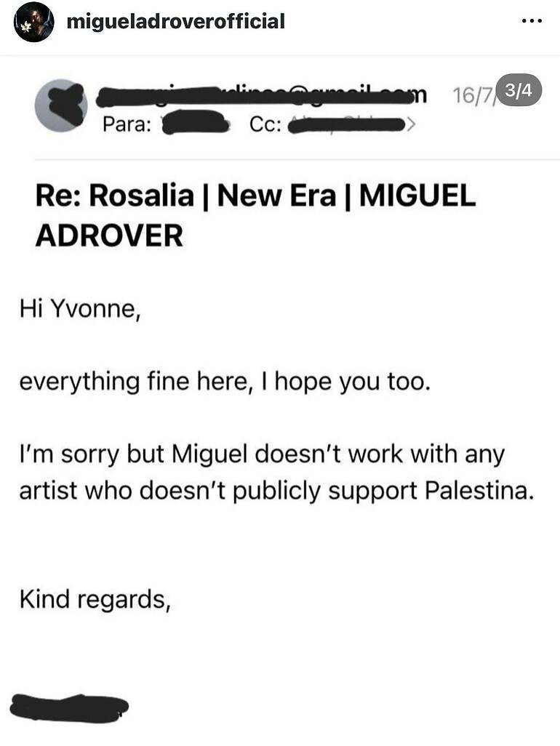Screen dimensions: 560x746
Task: Expand recipient details chevron after Cc
Action: point(411,125)
